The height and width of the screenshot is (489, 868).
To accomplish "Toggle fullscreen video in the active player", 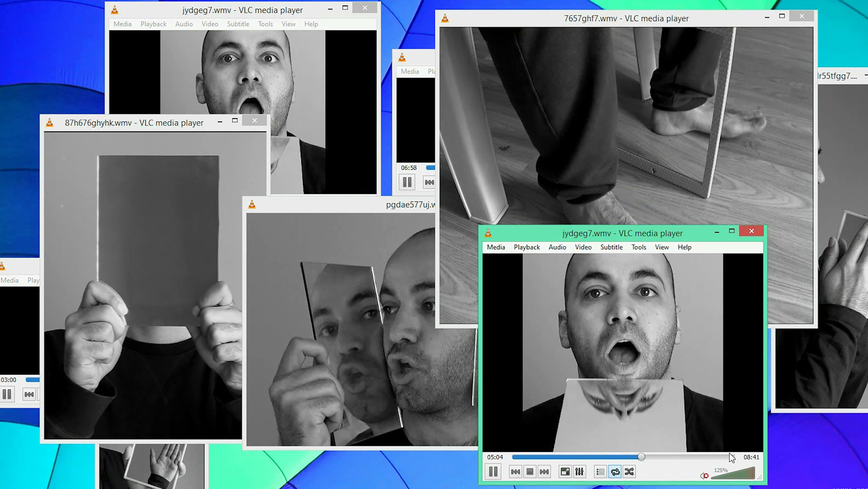I will click(x=565, y=471).
